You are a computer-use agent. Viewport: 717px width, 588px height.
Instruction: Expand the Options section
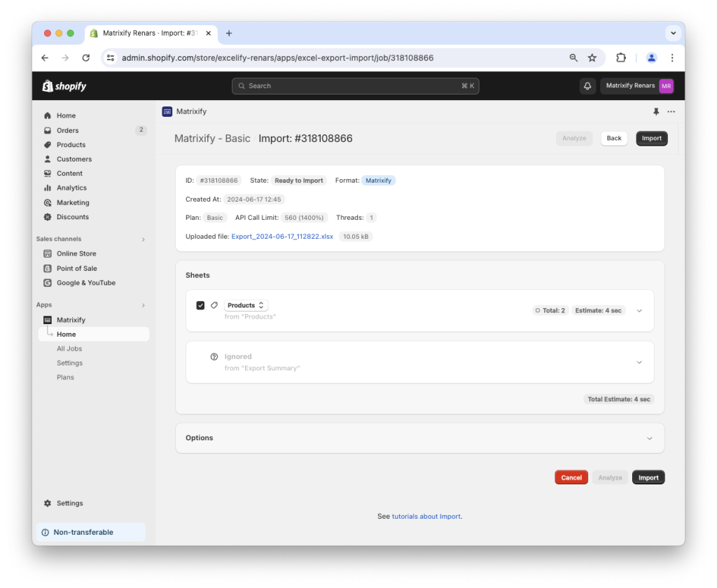pos(650,437)
